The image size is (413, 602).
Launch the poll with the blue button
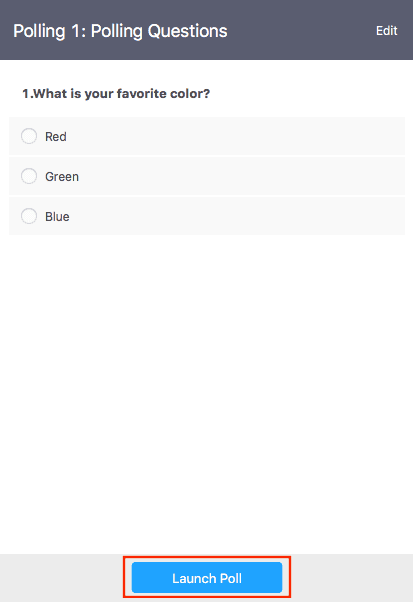click(x=207, y=577)
